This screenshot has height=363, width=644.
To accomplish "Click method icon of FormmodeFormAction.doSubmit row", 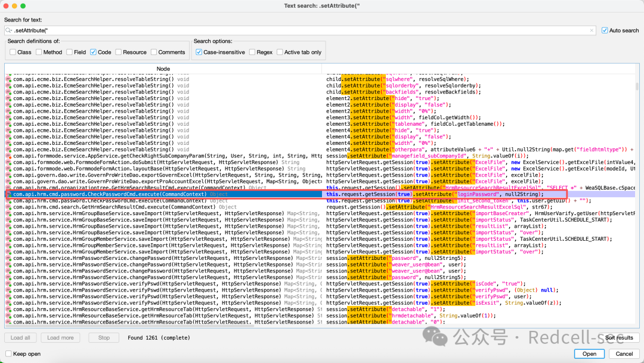I will [8, 162].
